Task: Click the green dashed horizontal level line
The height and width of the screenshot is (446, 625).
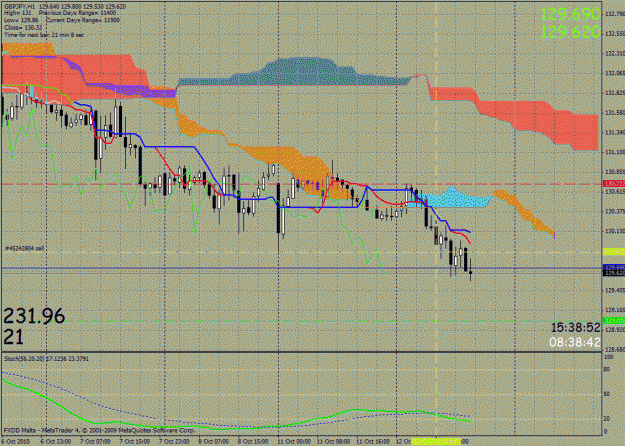Action: click(301, 321)
